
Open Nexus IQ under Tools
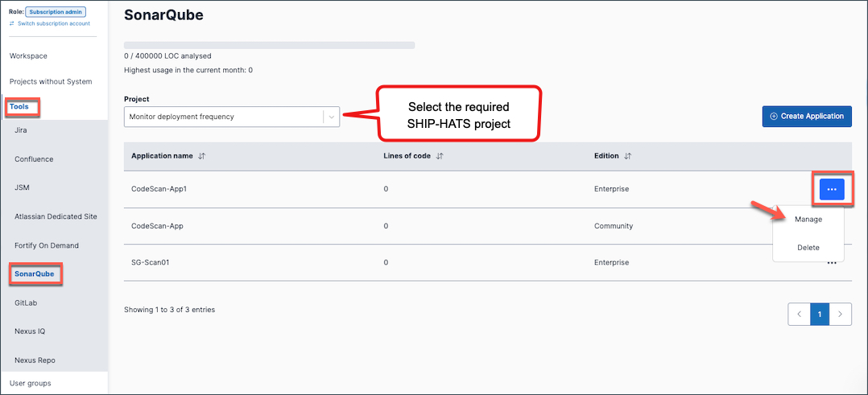coord(30,331)
